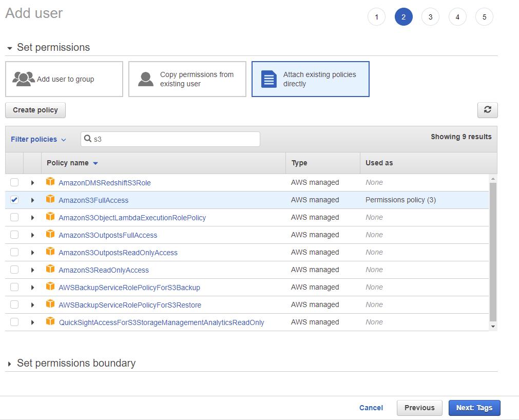This screenshot has width=519, height=420.
Task: Click the Cancel link
Action: click(x=371, y=408)
